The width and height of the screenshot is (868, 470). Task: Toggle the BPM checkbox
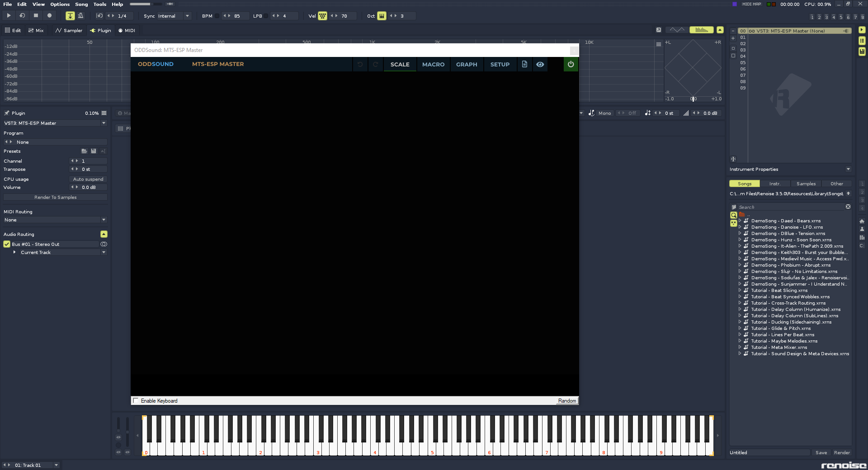tap(217, 16)
